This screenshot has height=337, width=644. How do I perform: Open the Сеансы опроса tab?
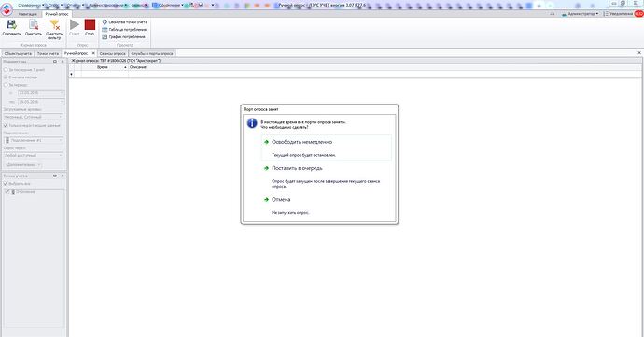coord(113,53)
